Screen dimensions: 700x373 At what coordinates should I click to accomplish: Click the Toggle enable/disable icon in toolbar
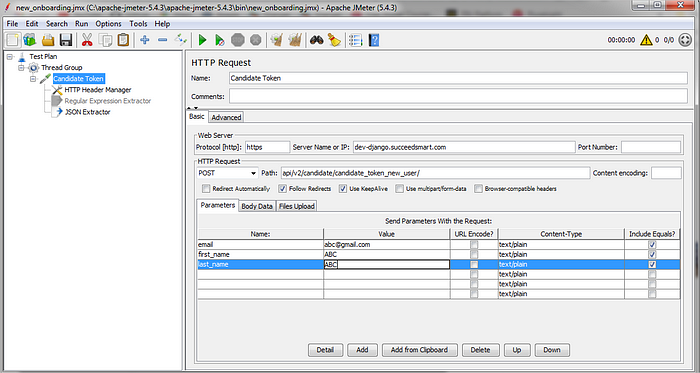tap(181, 40)
